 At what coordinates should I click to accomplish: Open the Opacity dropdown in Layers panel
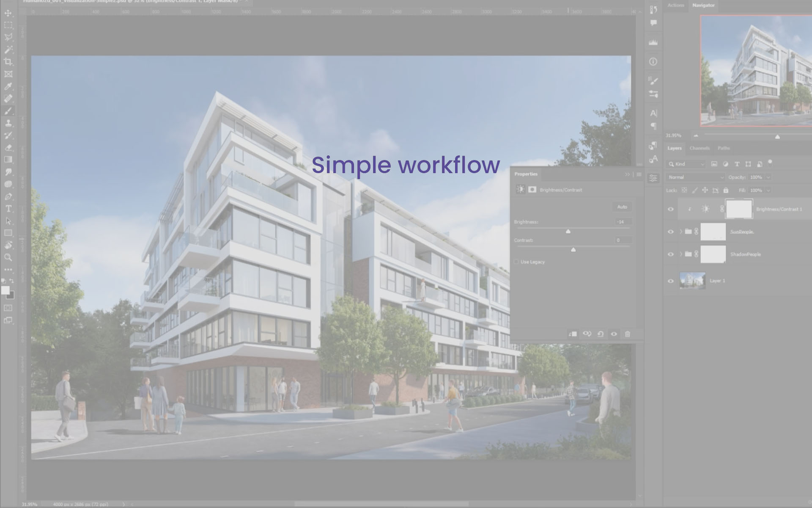coord(768,177)
